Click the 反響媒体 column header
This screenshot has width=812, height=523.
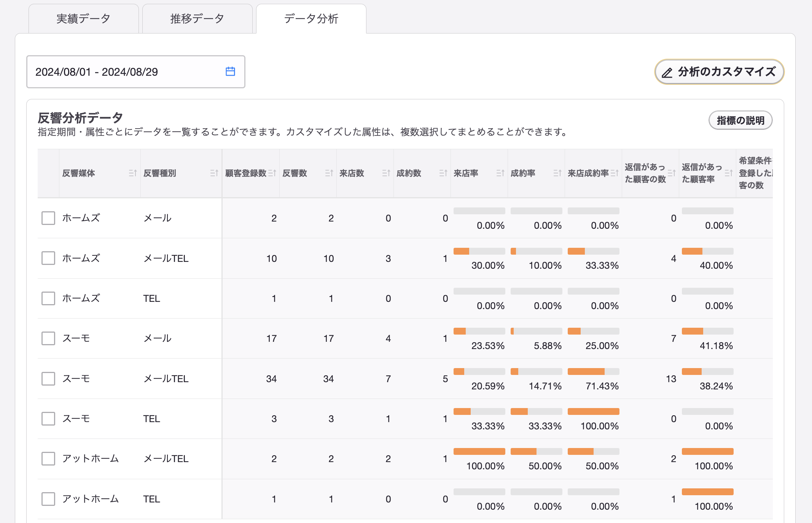(100, 173)
